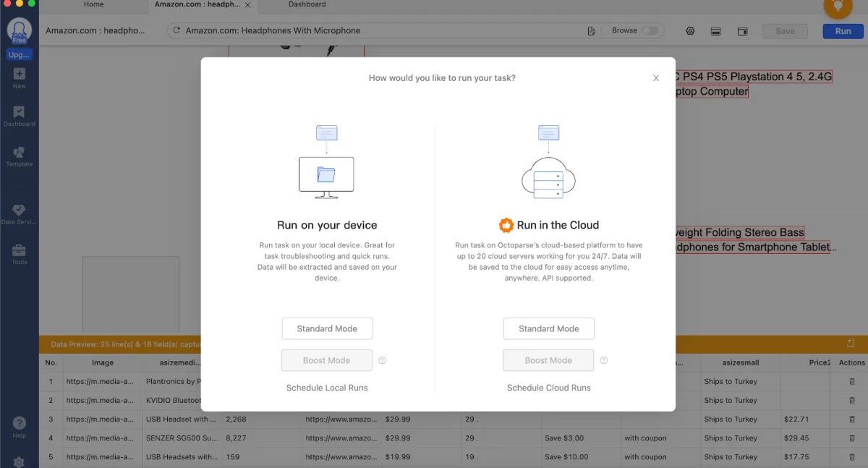
Task: Show help for local Boost Mode
Action: pos(383,360)
